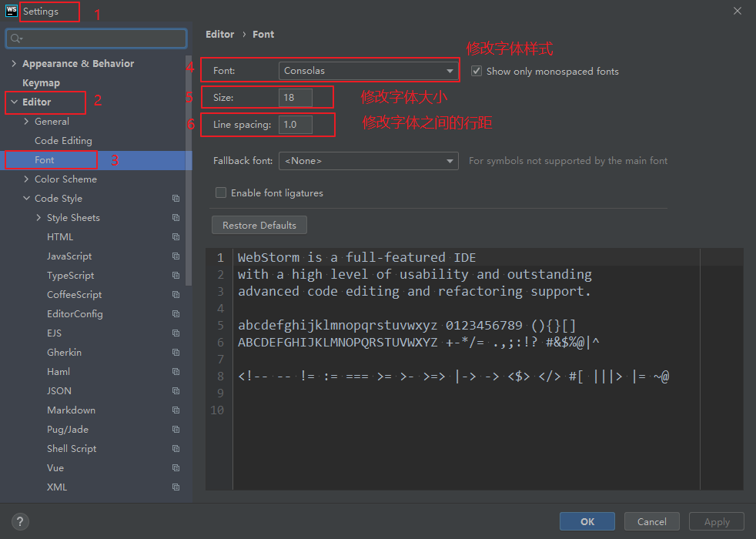The height and width of the screenshot is (539, 756).
Task: Expand the General subsection chevron
Action: tap(26, 121)
